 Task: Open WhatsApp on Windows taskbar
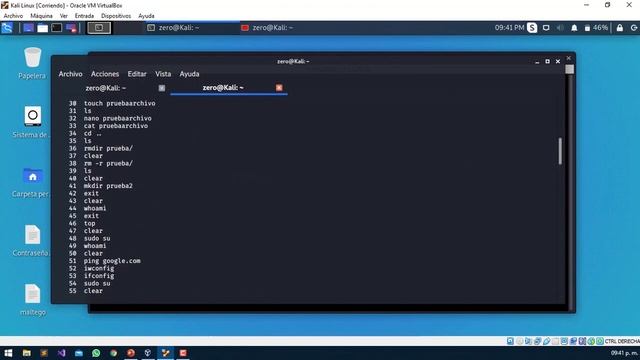[x=96, y=353]
